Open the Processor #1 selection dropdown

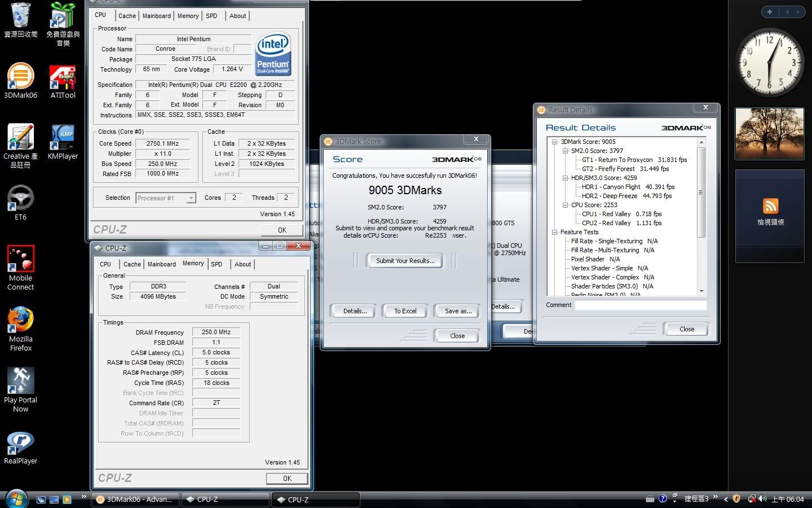pyautogui.click(x=166, y=198)
